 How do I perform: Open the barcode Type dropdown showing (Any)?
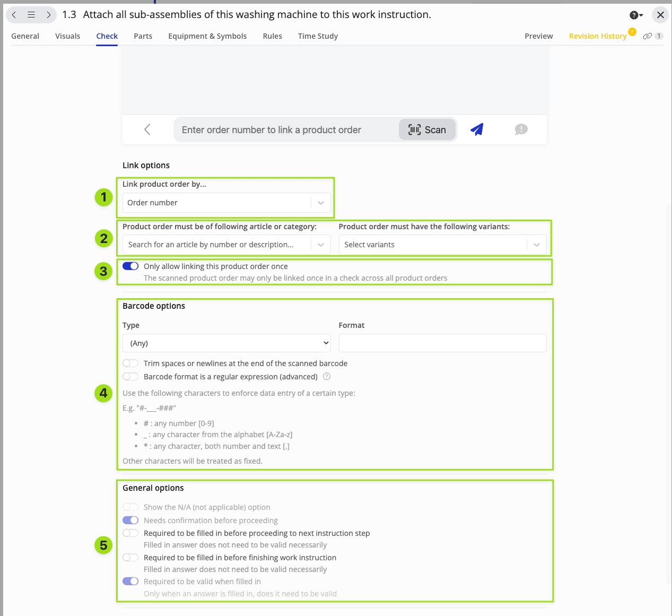pos(226,343)
